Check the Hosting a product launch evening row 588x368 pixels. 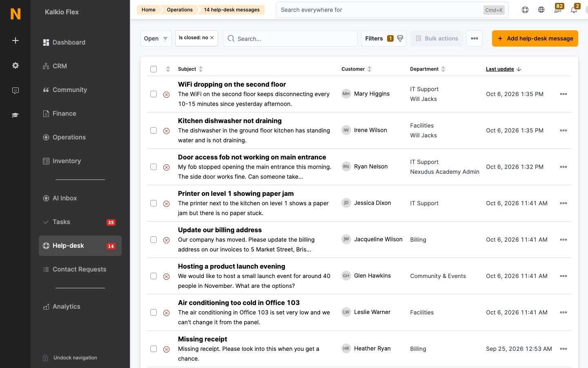click(x=154, y=276)
